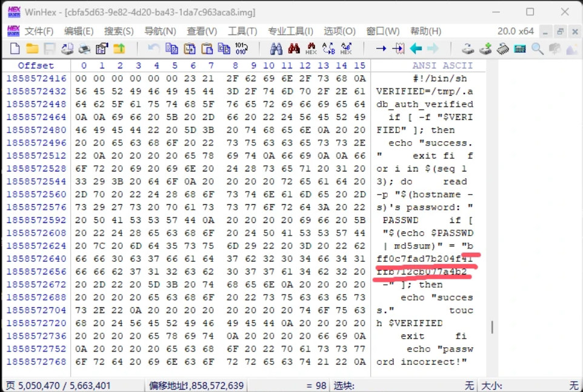
Task: Click the Print icon in toolbar
Action: point(85,49)
